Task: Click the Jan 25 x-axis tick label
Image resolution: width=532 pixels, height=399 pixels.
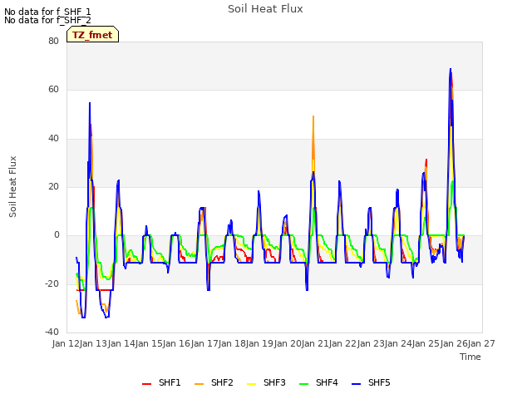Action: [426, 343]
